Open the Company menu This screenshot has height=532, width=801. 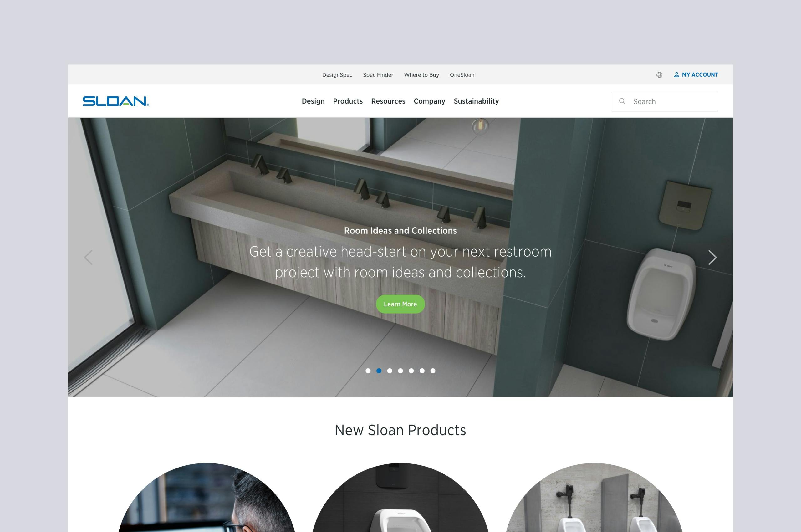point(429,101)
